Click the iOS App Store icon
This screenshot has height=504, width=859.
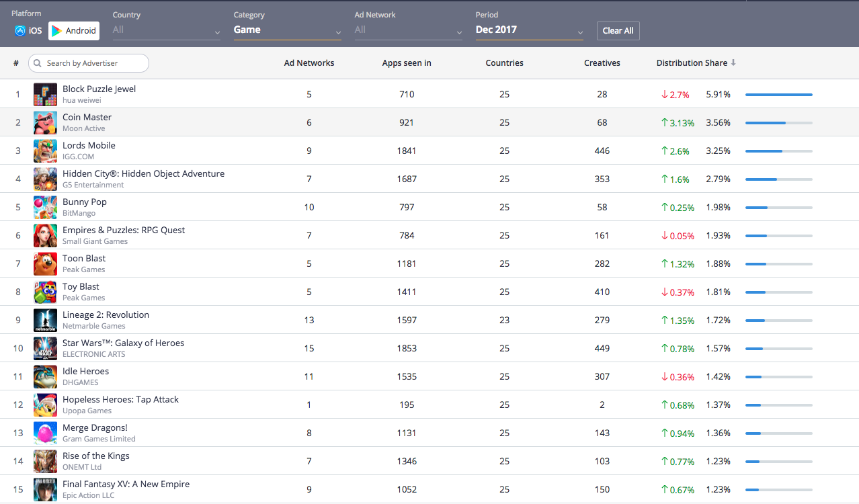point(20,31)
